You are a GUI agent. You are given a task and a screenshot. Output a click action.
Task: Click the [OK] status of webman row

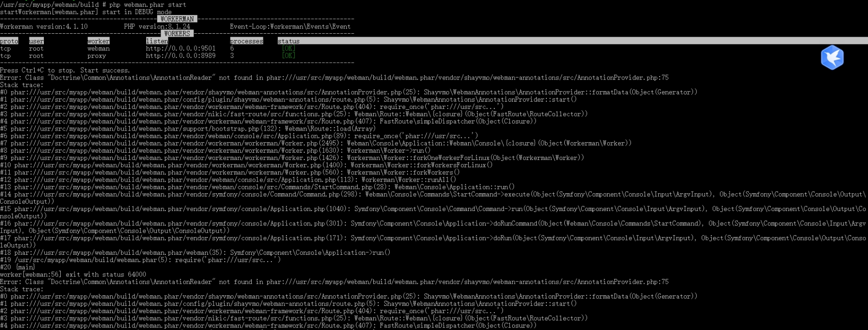coord(288,49)
